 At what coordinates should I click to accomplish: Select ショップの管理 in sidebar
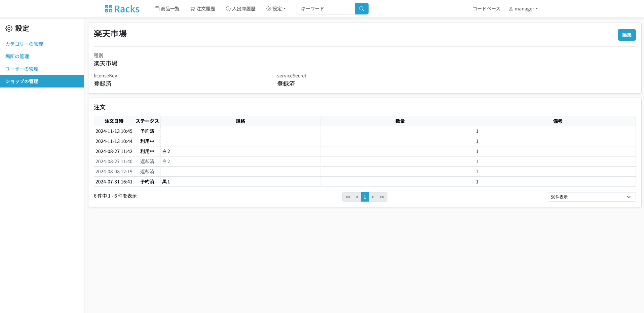(x=22, y=81)
